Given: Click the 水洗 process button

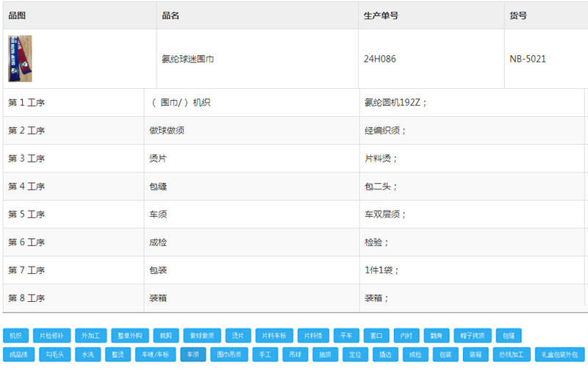Looking at the screenshot, I should click(87, 355).
